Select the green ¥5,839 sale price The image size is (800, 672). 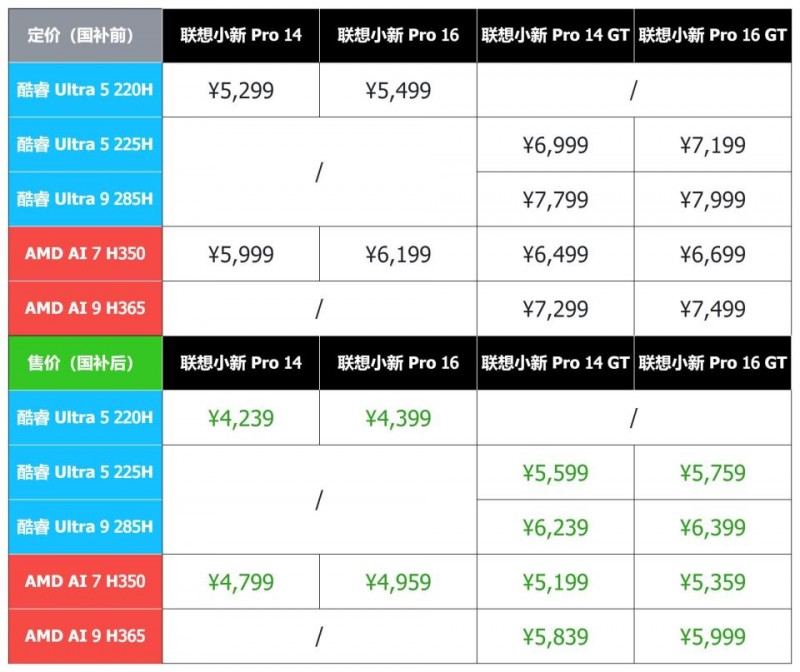click(555, 636)
